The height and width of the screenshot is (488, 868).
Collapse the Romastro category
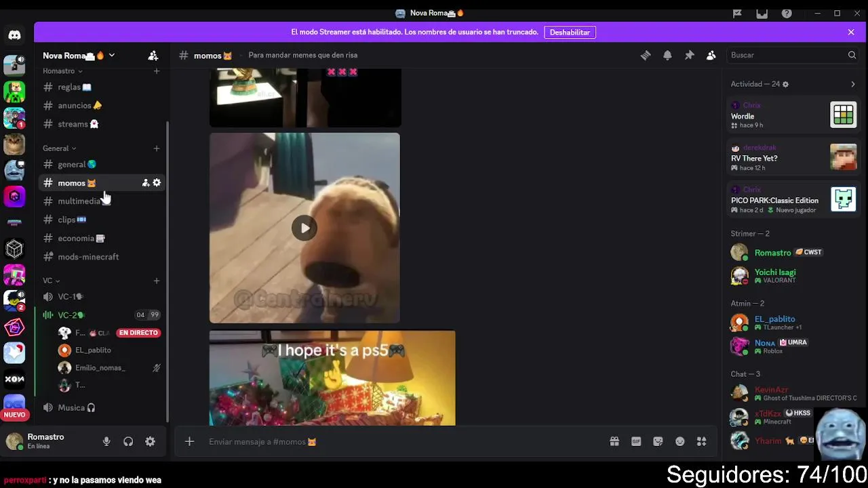[x=62, y=71]
